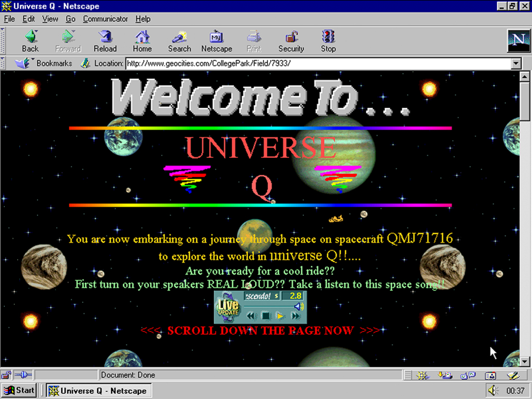This screenshot has width=532, height=399.
Task: Adjust the Crescendo volume slider
Action: (x=269, y=307)
